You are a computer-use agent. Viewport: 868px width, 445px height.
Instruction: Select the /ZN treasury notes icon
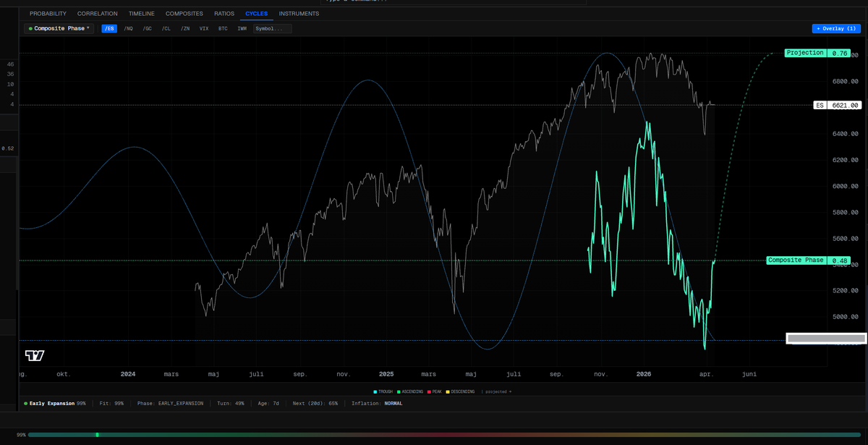click(185, 28)
